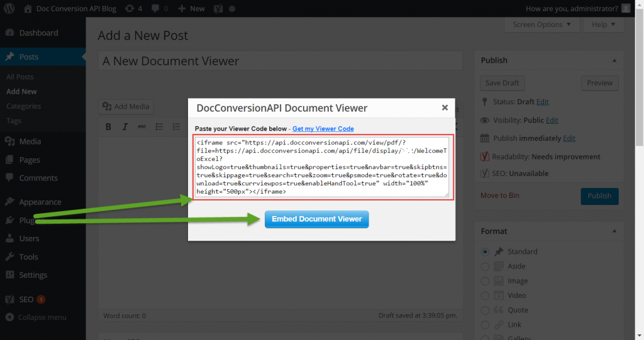This screenshot has height=340, width=644.
Task: Select the Image format radio button
Action: 485,281
